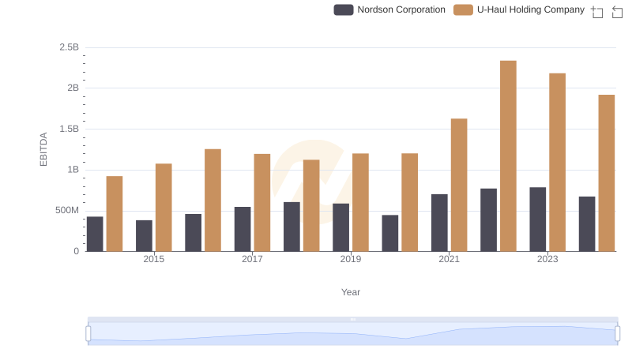The image size is (632, 364).
Task: Click the tallest U-Haul bar in 2022
Action: 508,156
